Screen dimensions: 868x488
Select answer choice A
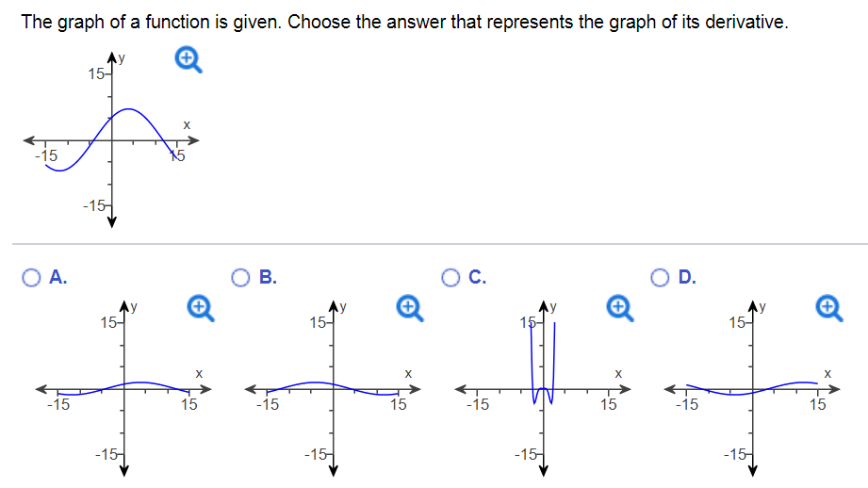[x=31, y=277]
